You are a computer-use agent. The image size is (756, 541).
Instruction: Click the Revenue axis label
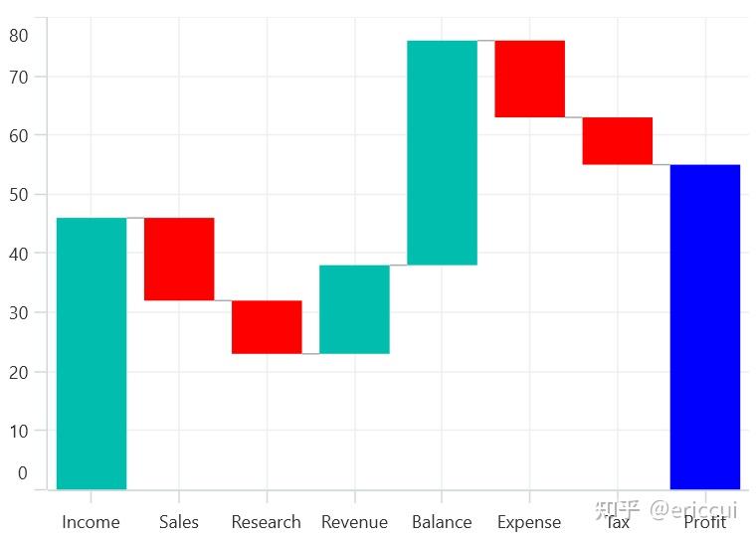click(x=354, y=522)
